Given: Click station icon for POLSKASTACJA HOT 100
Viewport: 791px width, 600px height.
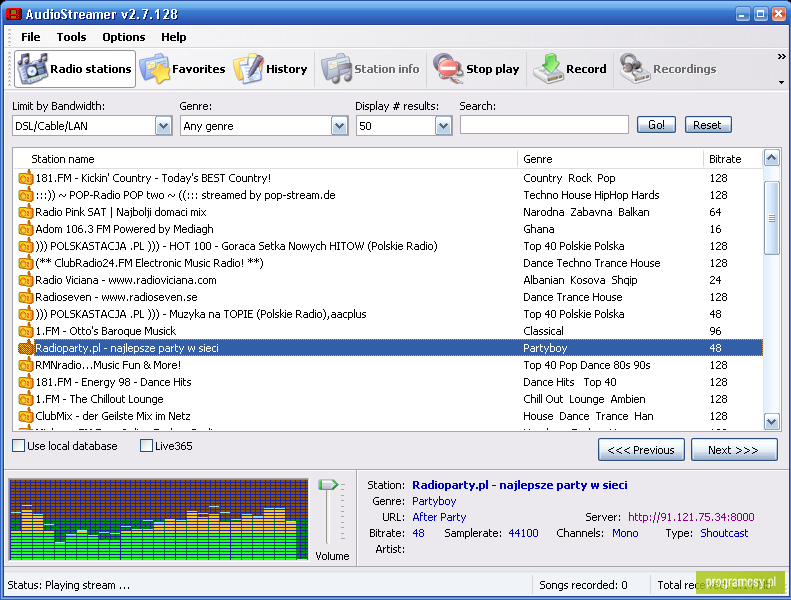Looking at the screenshot, I should pyautogui.click(x=25, y=246).
